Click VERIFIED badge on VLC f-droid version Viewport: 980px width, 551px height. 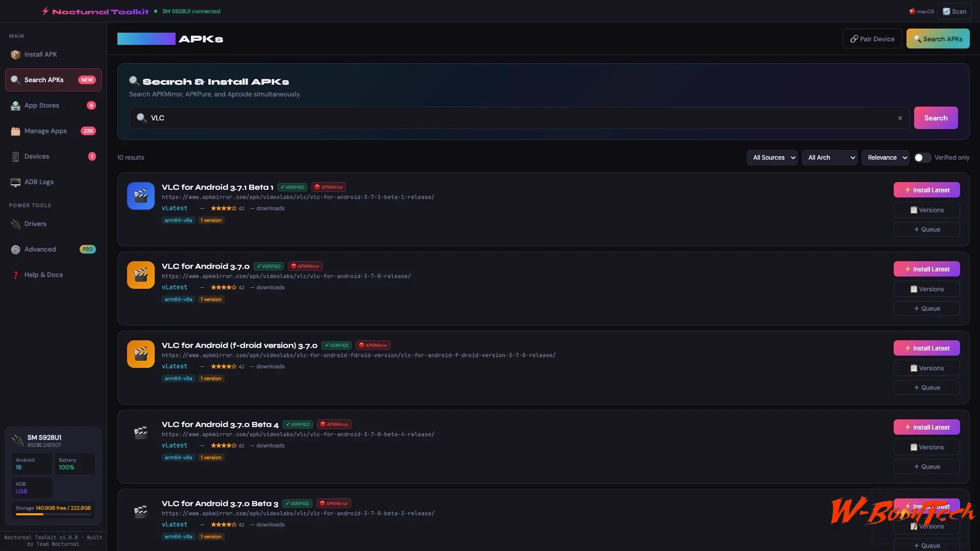pyautogui.click(x=337, y=345)
